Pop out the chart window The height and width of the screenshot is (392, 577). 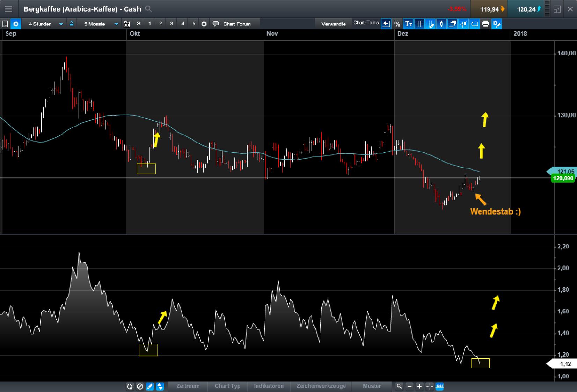[x=557, y=9]
